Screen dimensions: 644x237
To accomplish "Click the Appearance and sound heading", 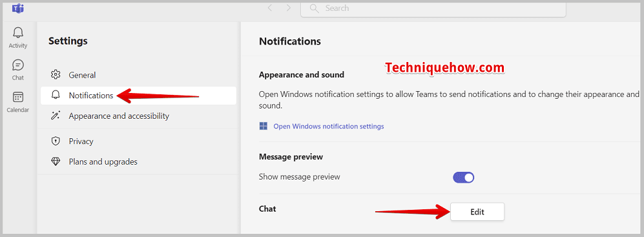I will click(x=302, y=75).
